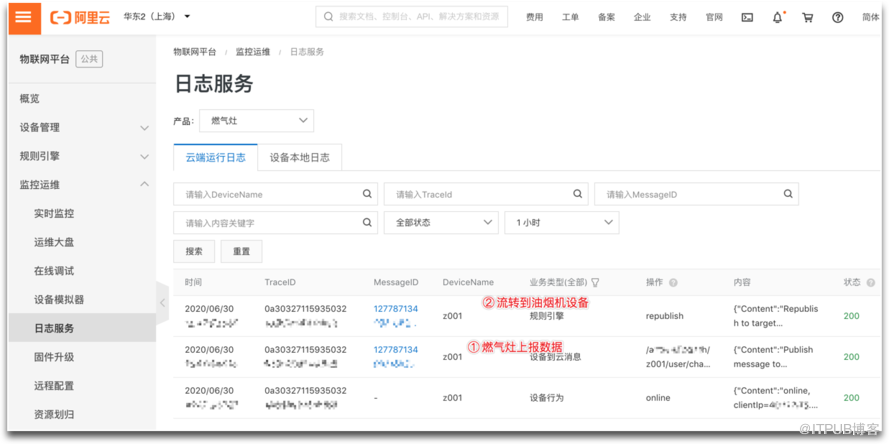Click the help question mark icon
Image resolution: width=889 pixels, height=444 pixels.
click(x=838, y=17)
